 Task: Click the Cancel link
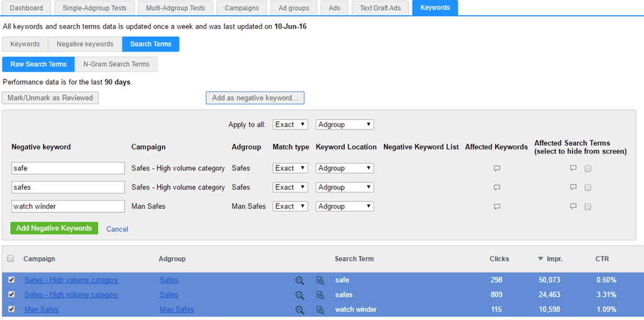117,229
